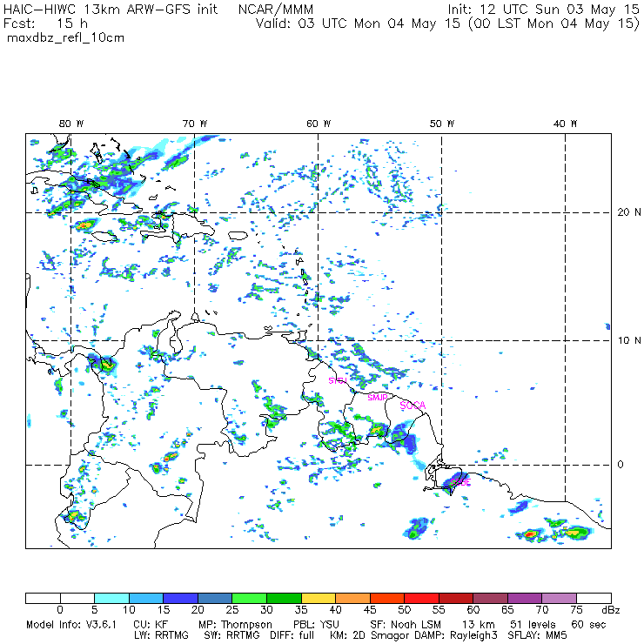Click the 'Valid: 03 UTC Mon 04 May 15' text
Image resolution: width=644 pixels, height=644 pixels.
click(x=358, y=23)
